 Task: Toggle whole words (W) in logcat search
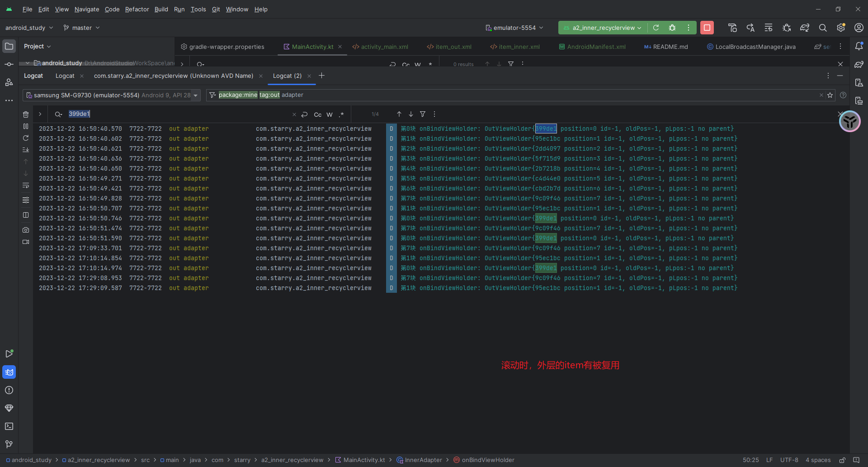coord(330,114)
